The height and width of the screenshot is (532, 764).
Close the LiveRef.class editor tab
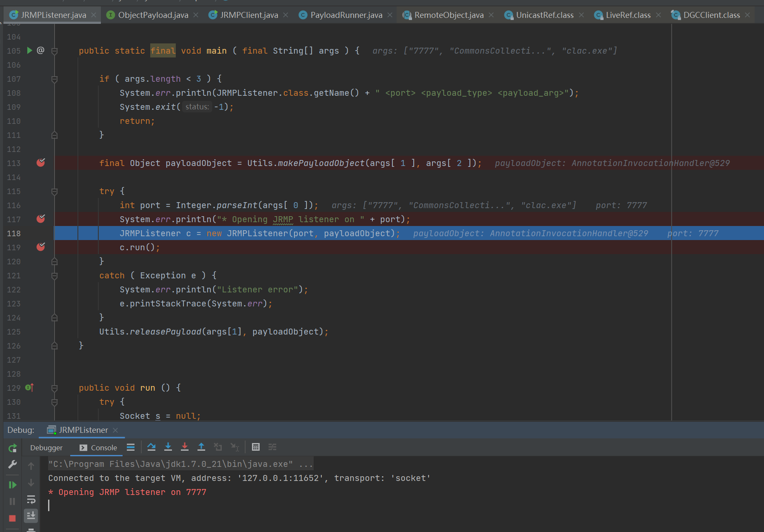(658, 15)
